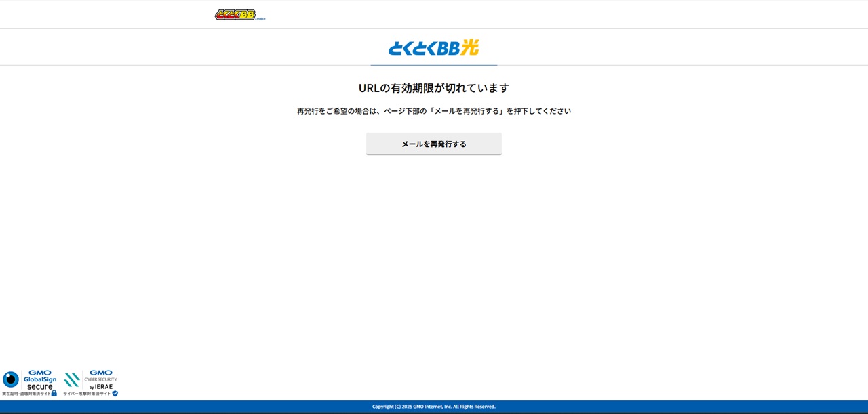The image size is (868, 414).
Task: Click the blue padlock icon on the GlobalSign seal
Action: tap(54, 393)
